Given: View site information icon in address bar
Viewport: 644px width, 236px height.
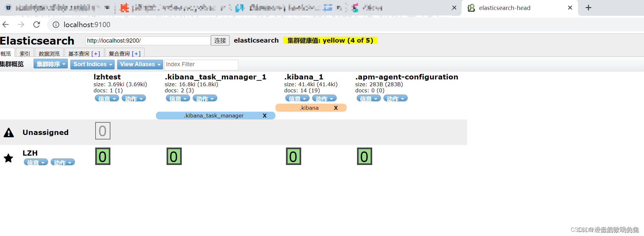Looking at the screenshot, I should pos(56,25).
